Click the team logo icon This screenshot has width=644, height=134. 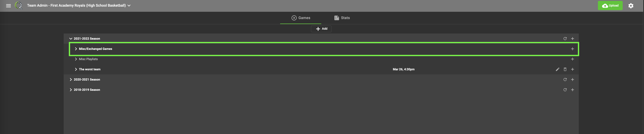click(x=18, y=5)
